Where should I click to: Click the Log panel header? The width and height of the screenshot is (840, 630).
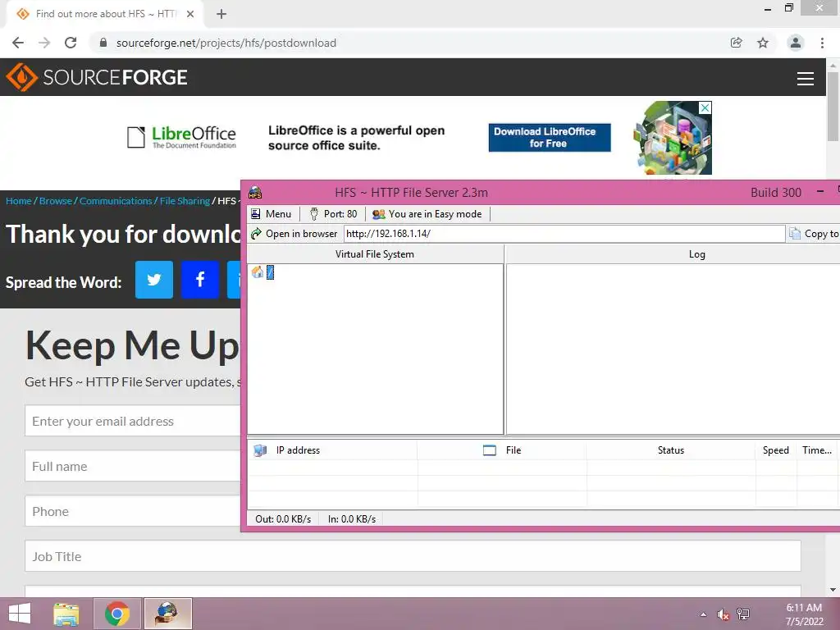click(696, 254)
